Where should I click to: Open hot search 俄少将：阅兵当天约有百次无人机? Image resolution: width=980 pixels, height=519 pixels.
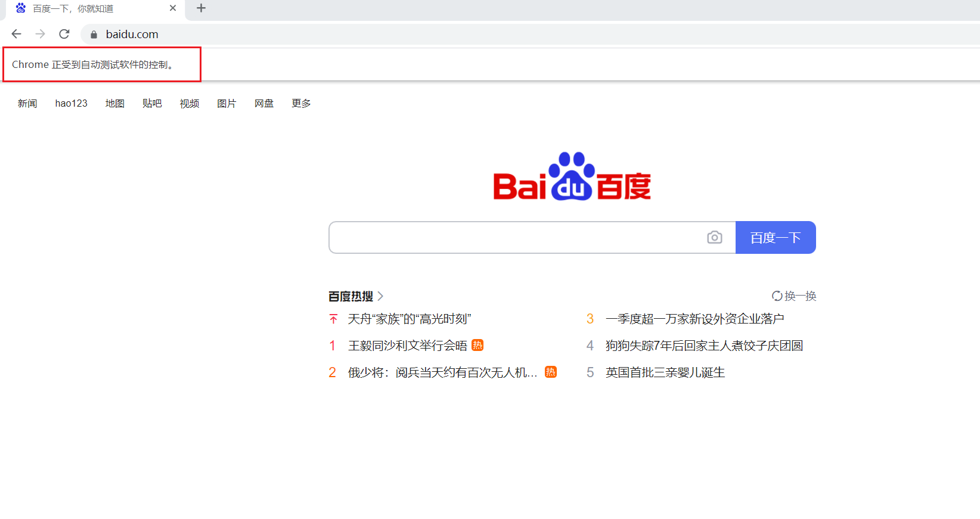coord(443,372)
